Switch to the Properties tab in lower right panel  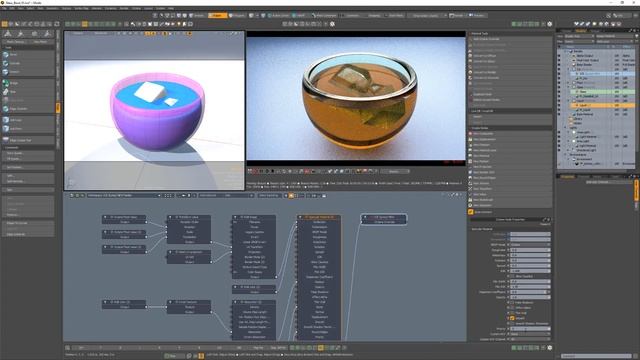pos(567,176)
